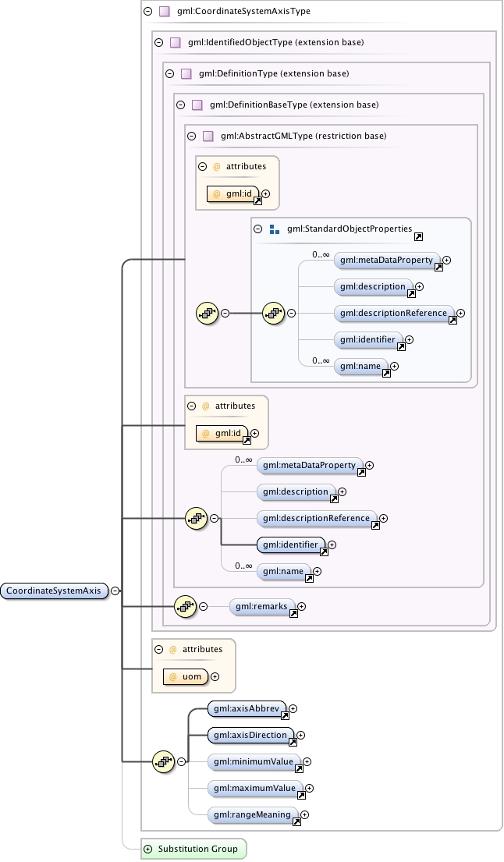504x862 pixels.
Task: Expand gml:axisDirection plus icon
Action: coord(300,735)
